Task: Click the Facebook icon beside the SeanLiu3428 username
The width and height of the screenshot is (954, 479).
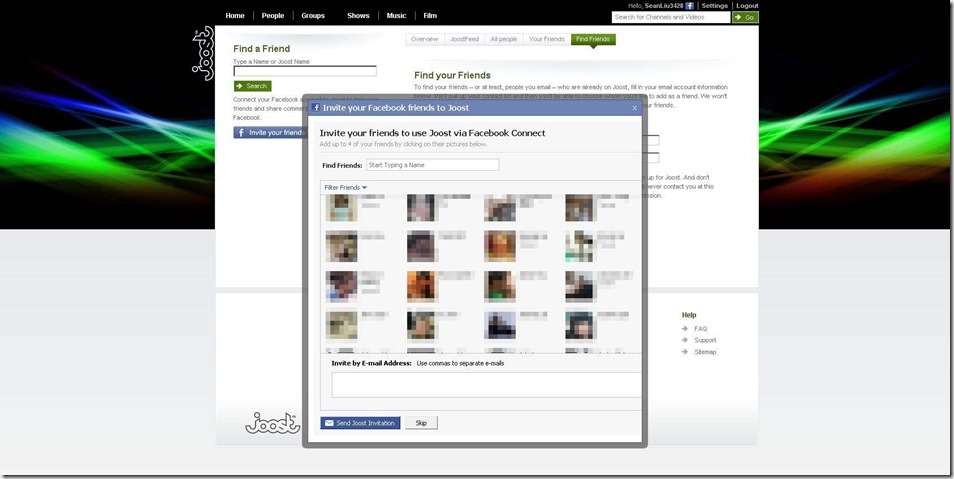Action: click(x=689, y=5)
